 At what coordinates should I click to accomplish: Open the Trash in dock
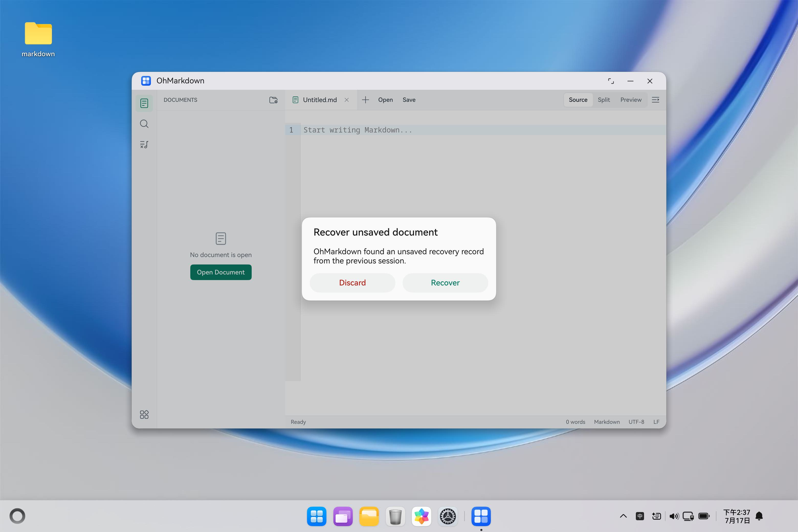(x=395, y=516)
